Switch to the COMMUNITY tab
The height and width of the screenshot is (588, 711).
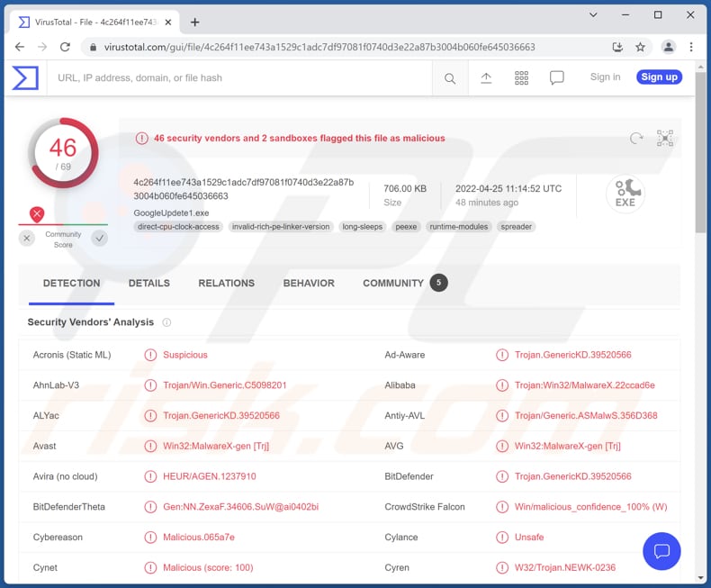[x=404, y=283]
